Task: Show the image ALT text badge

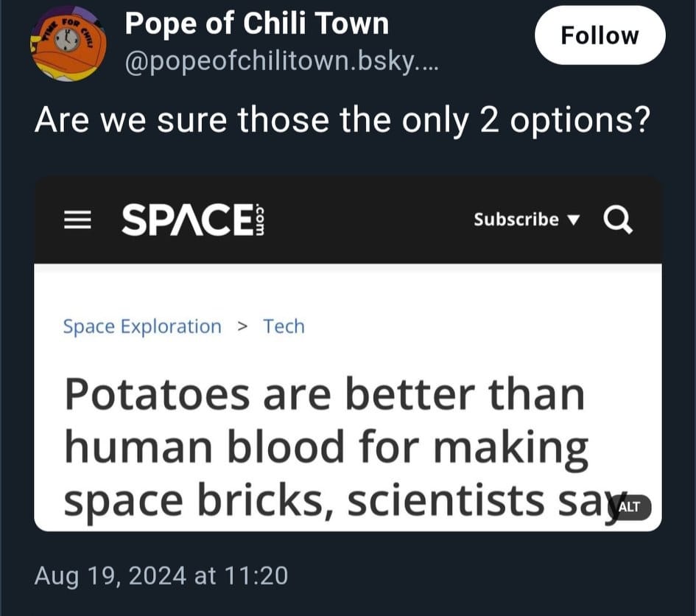Action: [630, 507]
